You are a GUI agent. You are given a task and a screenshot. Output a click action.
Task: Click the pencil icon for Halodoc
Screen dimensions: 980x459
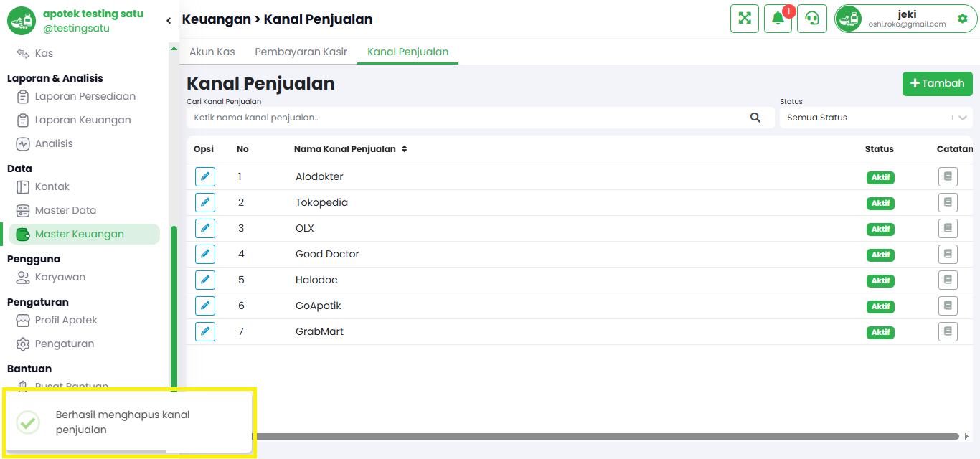pos(205,280)
